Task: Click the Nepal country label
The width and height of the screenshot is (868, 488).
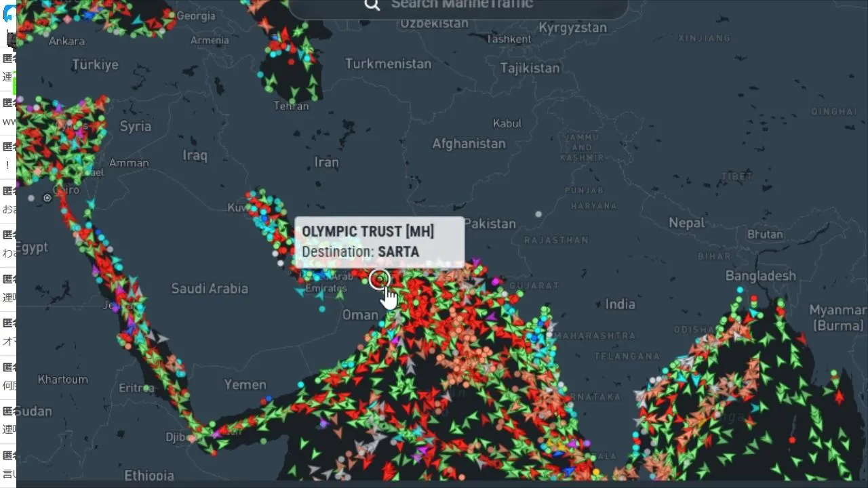Action: pyautogui.click(x=686, y=223)
